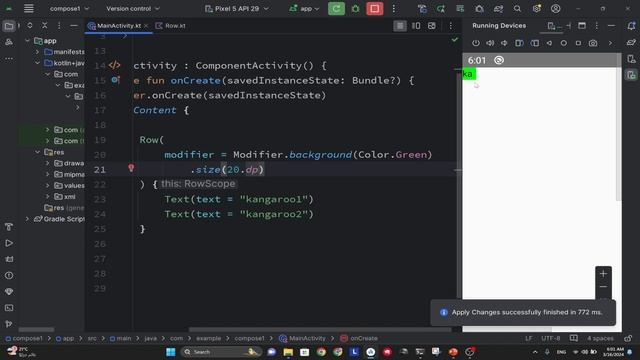Open the Run tool window play icon
640x360 pixels.
9,243
